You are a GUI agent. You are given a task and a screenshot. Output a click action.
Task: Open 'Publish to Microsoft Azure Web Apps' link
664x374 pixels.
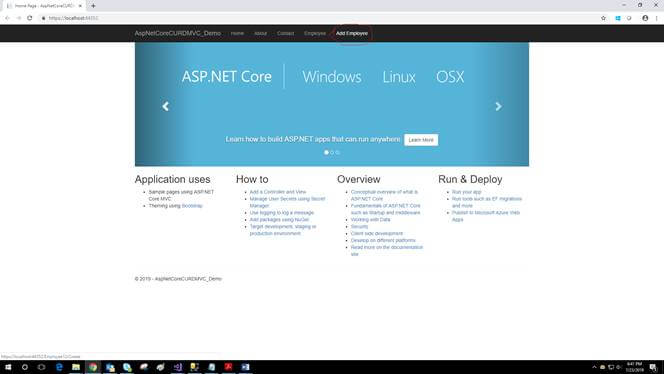[x=486, y=216]
